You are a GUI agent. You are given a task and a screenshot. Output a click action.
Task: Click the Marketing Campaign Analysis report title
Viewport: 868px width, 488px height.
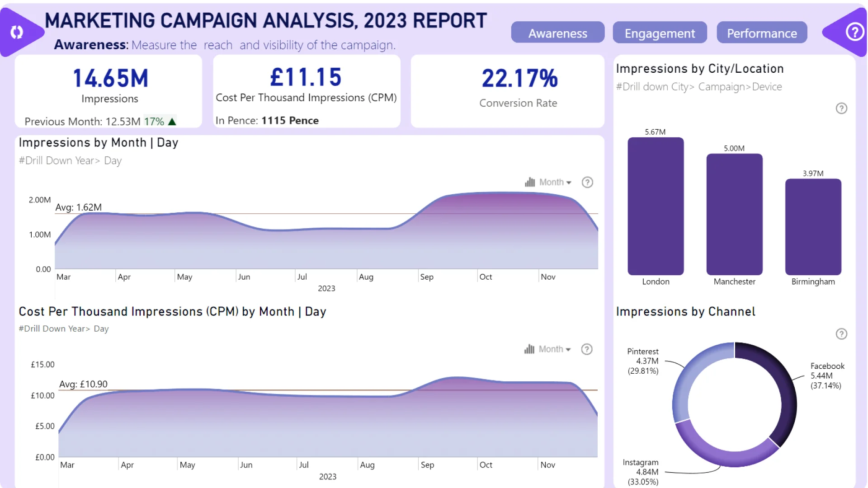click(266, 20)
